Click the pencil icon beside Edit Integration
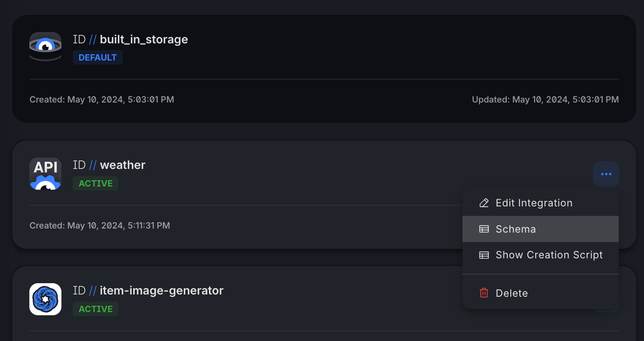644x341 pixels. tap(484, 203)
